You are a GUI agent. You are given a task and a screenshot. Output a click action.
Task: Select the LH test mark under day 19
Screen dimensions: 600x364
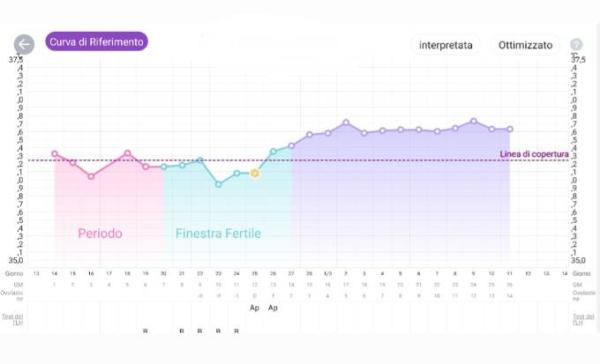pos(145,331)
